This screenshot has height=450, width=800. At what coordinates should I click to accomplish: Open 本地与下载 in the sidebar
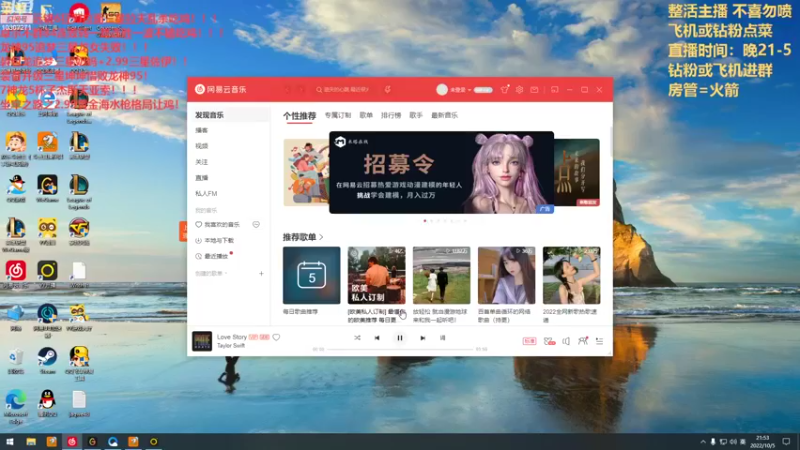[215, 240]
